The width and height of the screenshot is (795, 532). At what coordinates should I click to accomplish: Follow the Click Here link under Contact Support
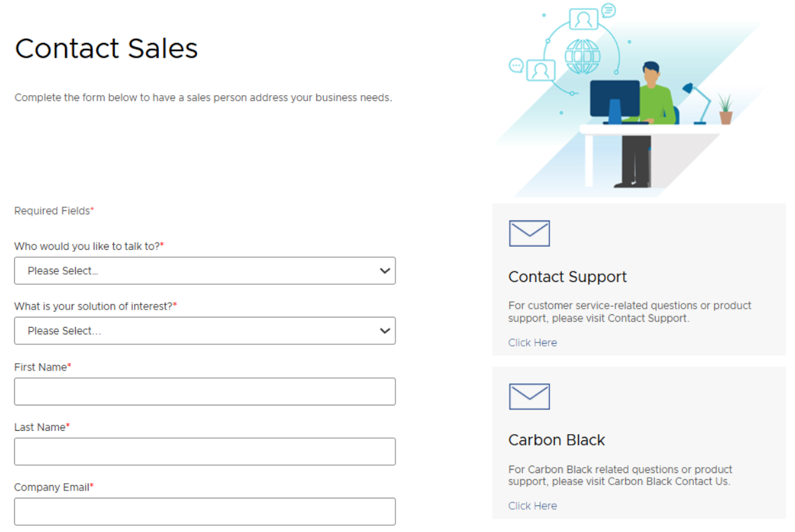(x=532, y=342)
